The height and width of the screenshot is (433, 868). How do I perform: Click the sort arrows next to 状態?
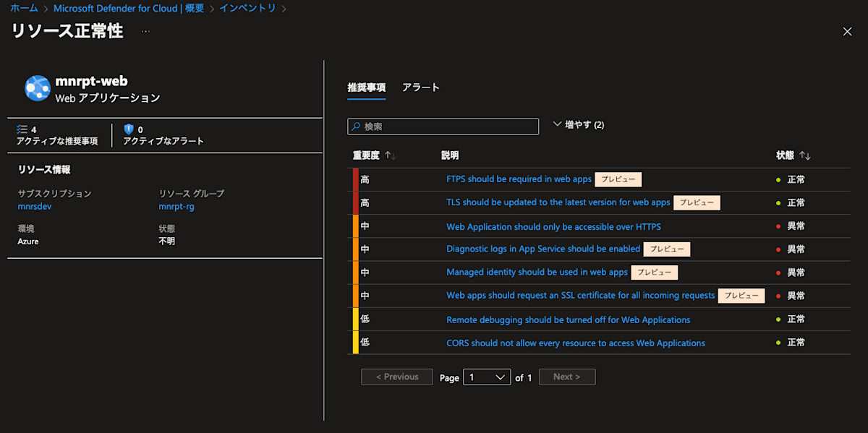(804, 155)
